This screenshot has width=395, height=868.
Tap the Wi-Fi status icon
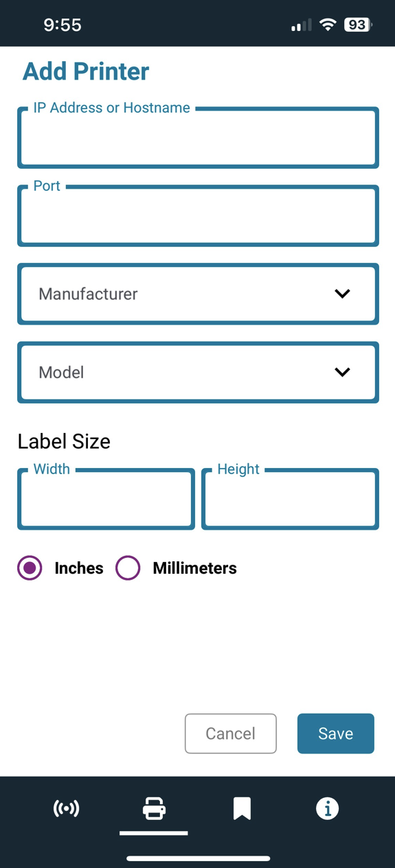(x=328, y=25)
